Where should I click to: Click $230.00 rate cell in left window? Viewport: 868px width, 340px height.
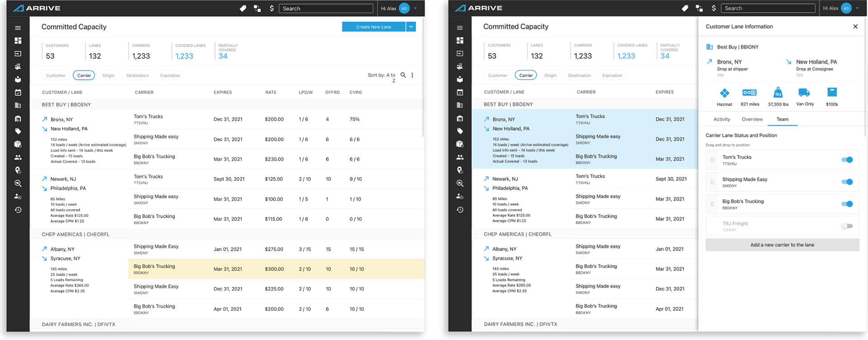pos(274,159)
